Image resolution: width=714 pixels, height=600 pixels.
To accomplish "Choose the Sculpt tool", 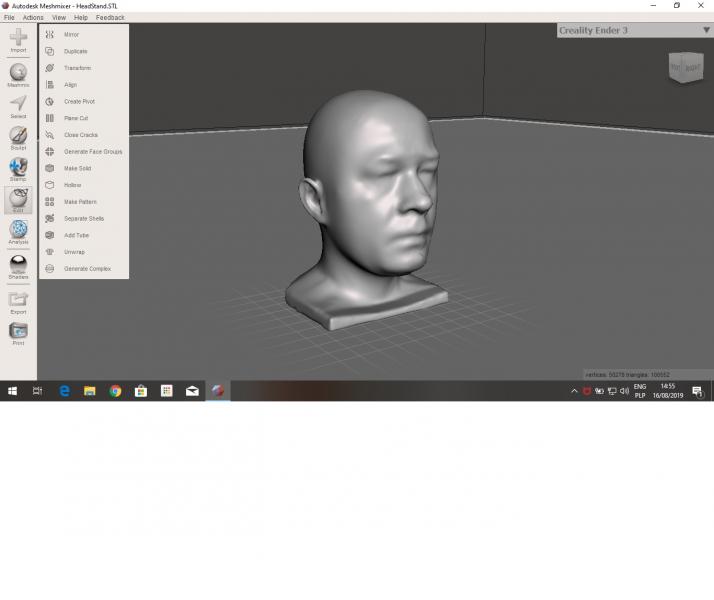I will click(x=18, y=136).
